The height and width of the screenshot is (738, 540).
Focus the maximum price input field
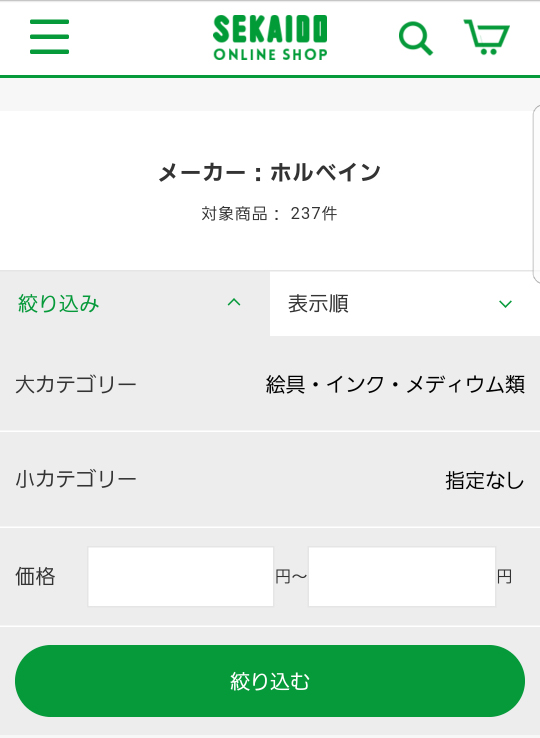pos(402,577)
